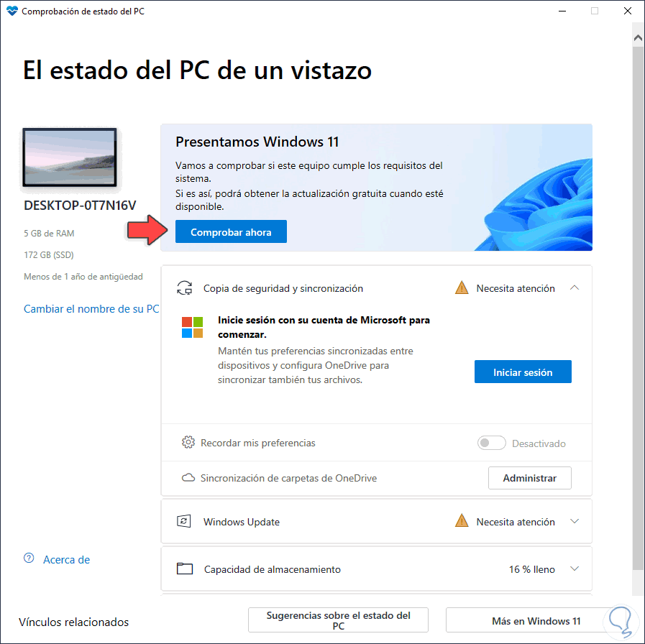Click the scrollbar up arrow
The height and width of the screenshot is (644, 645).
pos(638,38)
